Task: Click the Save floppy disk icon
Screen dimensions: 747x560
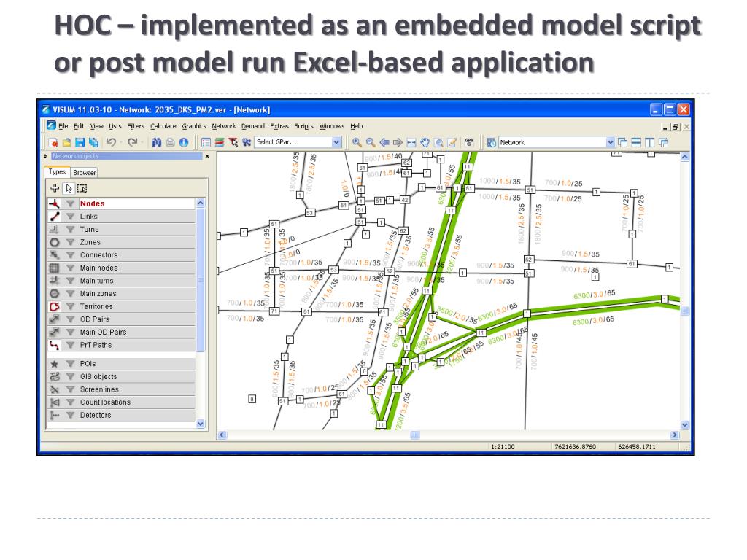Action: tap(80, 142)
